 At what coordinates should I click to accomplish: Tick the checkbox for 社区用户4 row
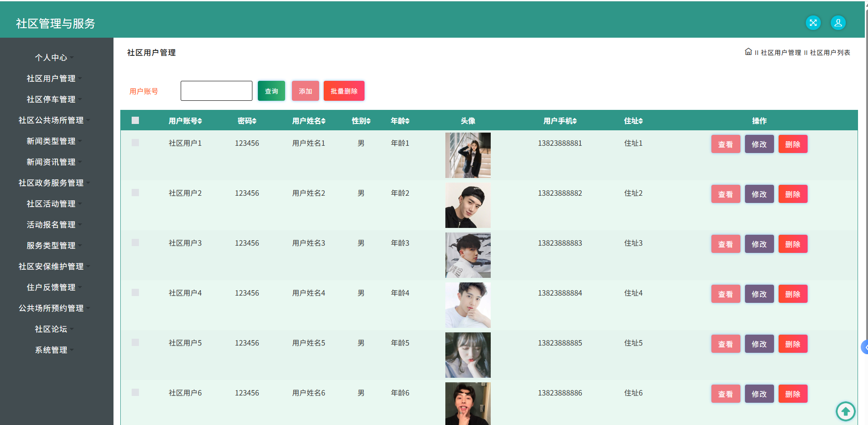coord(135,292)
